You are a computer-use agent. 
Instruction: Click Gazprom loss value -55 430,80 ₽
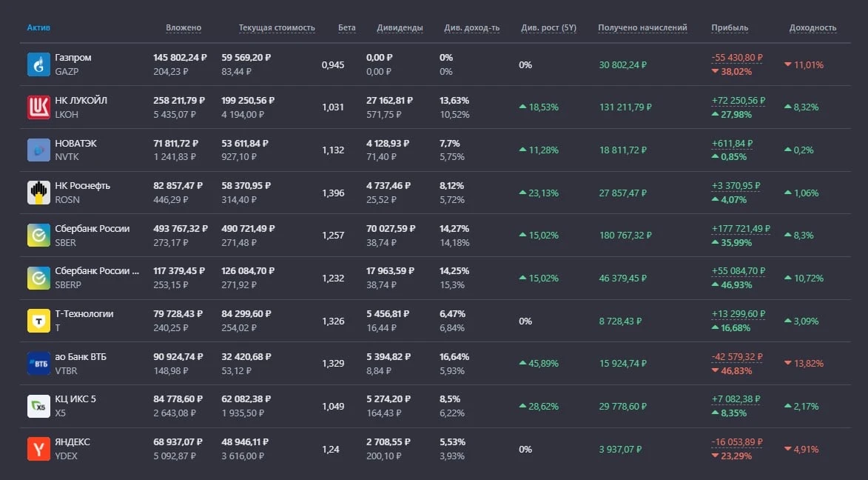pos(737,58)
